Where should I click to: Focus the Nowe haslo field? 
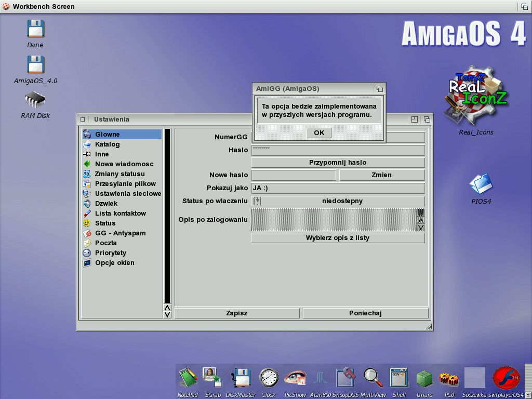click(x=294, y=175)
